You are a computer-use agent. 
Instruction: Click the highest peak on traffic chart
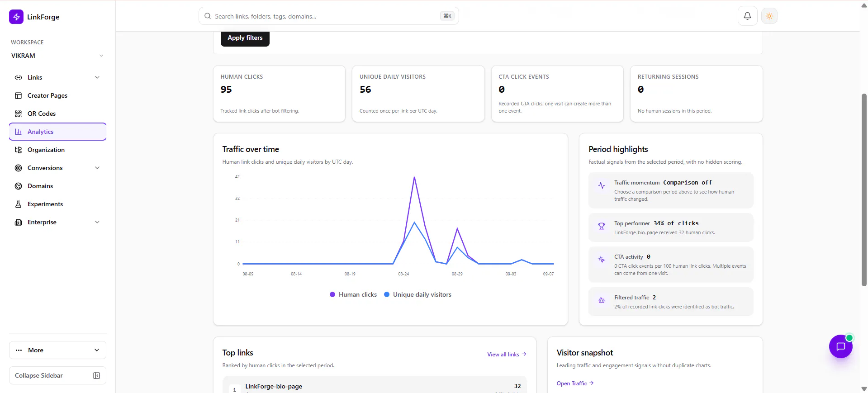click(414, 177)
